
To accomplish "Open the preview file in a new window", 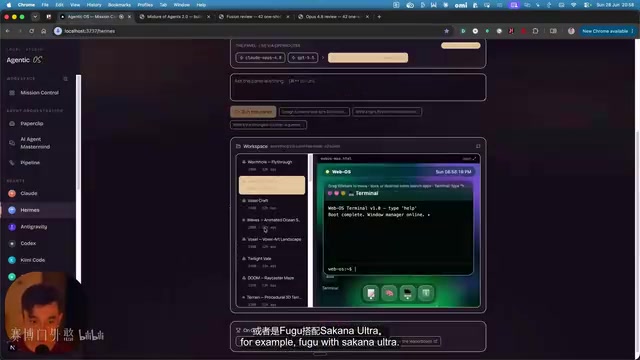I will (x=469, y=159).
